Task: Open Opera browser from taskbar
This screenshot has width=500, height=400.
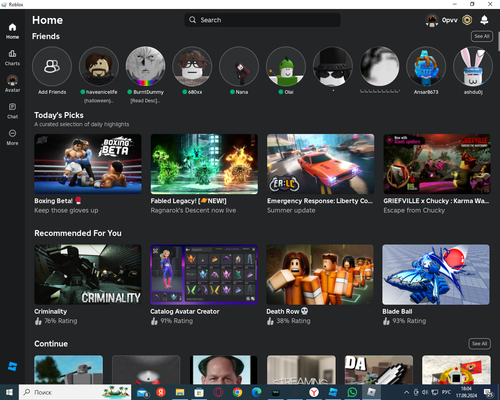Action: pyautogui.click(x=218, y=392)
